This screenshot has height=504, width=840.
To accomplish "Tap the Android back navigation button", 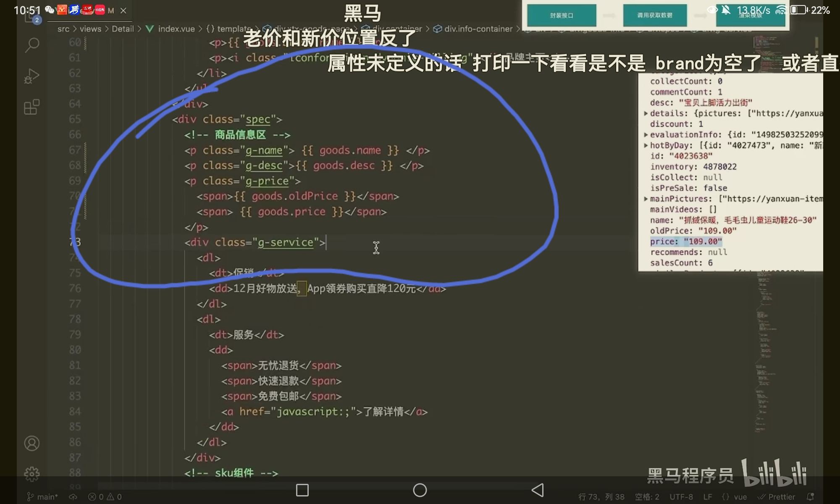I will (538, 490).
